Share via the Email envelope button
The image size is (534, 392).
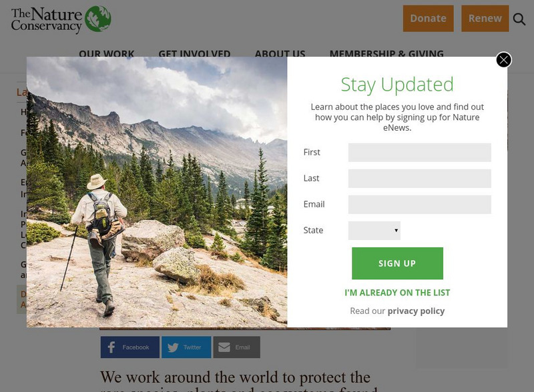(x=237, y=347)
